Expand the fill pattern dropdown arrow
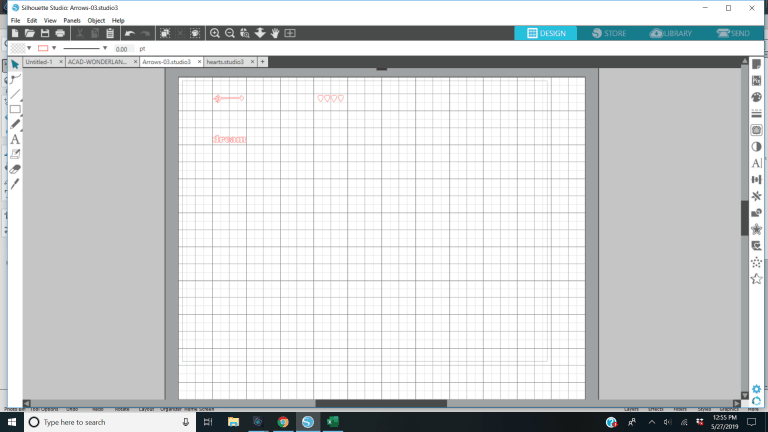Screen dimensions: 768x432 (30, 48)
